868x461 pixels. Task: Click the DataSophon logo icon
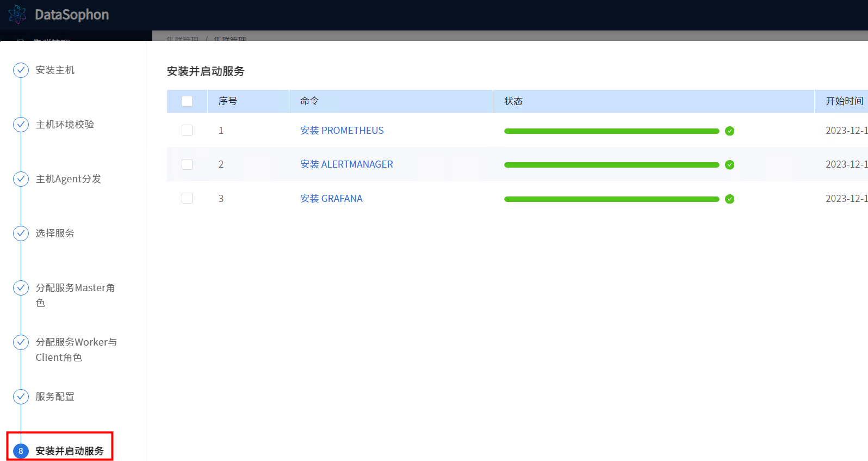pos(17,15)
